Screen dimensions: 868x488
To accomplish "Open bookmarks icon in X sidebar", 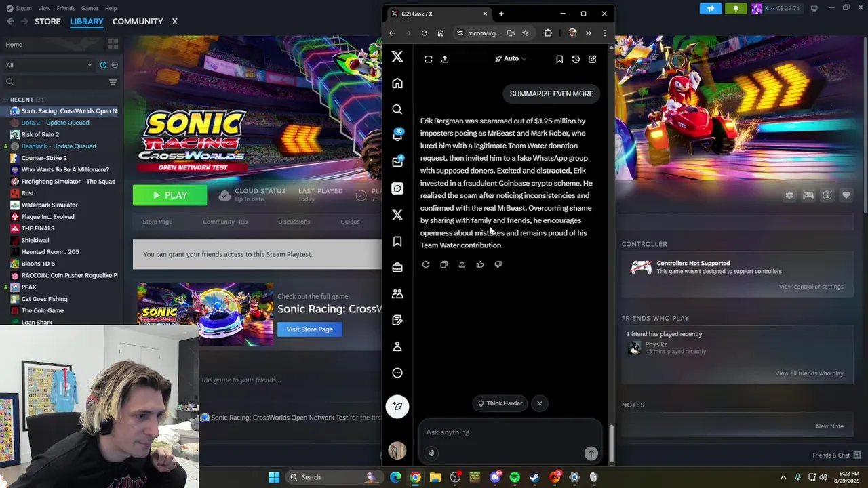I will pos(397,241).
